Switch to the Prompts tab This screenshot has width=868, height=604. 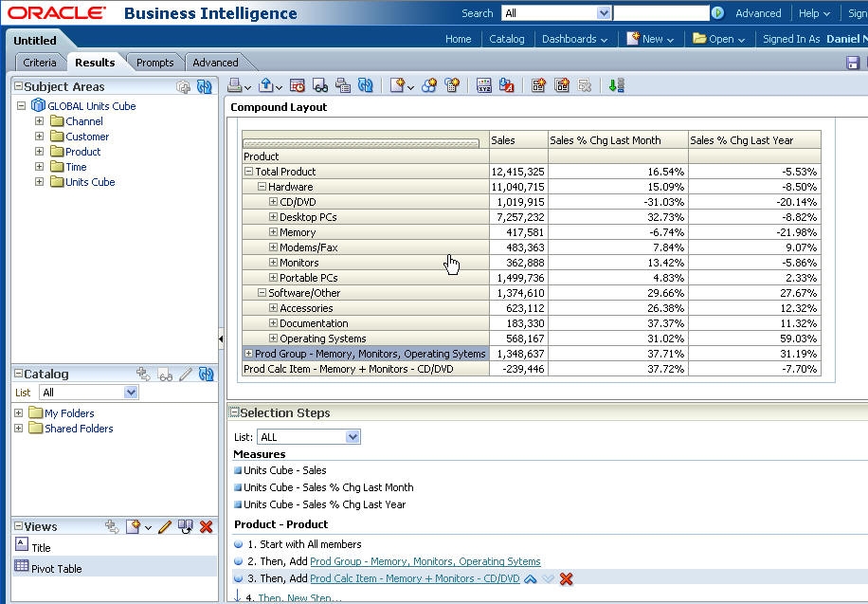155,63
